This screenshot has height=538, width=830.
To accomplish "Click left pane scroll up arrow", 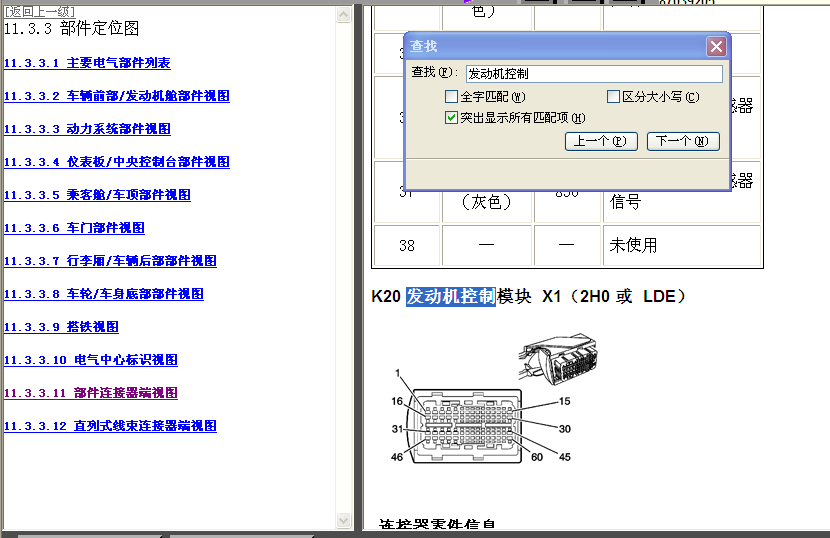I will pyautogui.click(x=344, y=14).
